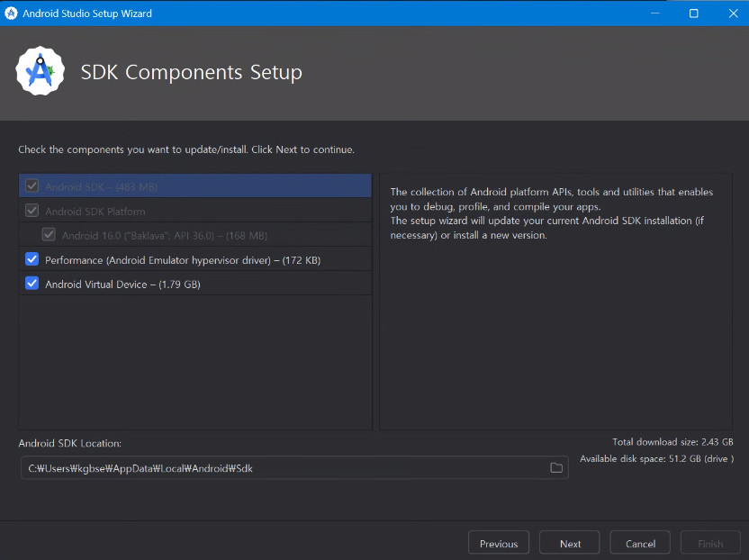Image resolution: width=749 pixels, height=560 pixels.
Task: Click the "Available disk space: 51.2 GB" text
Action: (x=657, y=458)
